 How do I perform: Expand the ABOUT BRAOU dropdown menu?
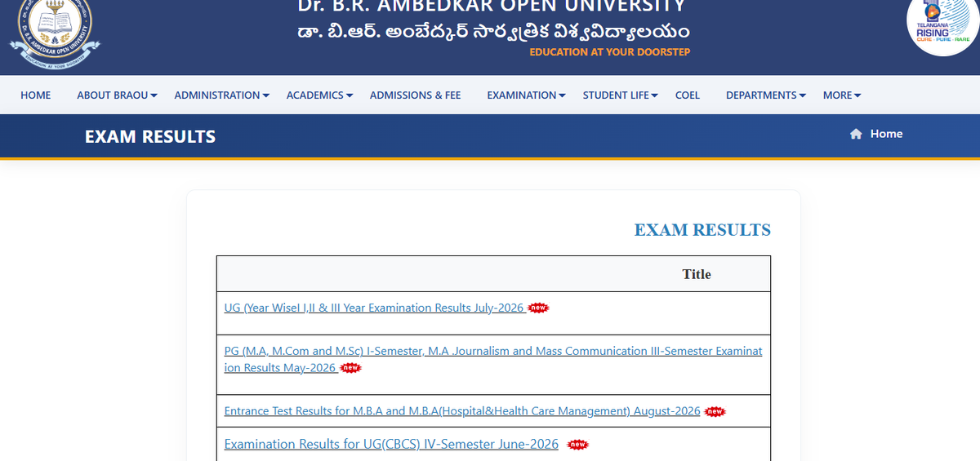click(x=118, y=95)
